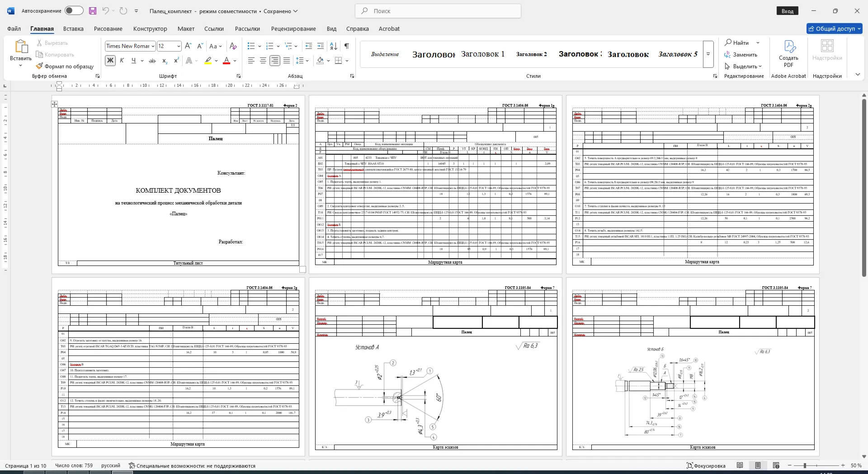Image resolution: width=868 pixels, height=474 pixels.
Task: Apply strikethrough formatting icon
Action: click(152, 61)
